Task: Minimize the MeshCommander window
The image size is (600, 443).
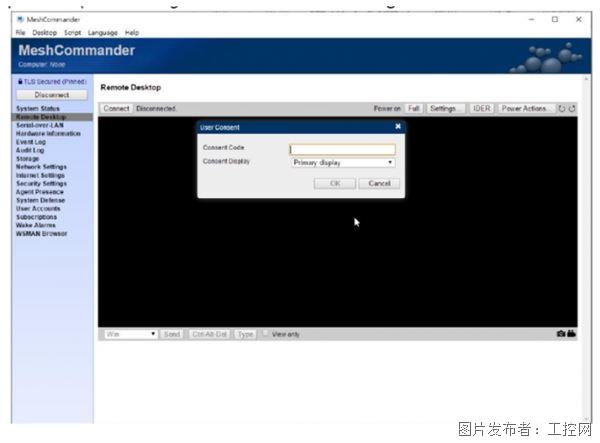Action: 531,19
